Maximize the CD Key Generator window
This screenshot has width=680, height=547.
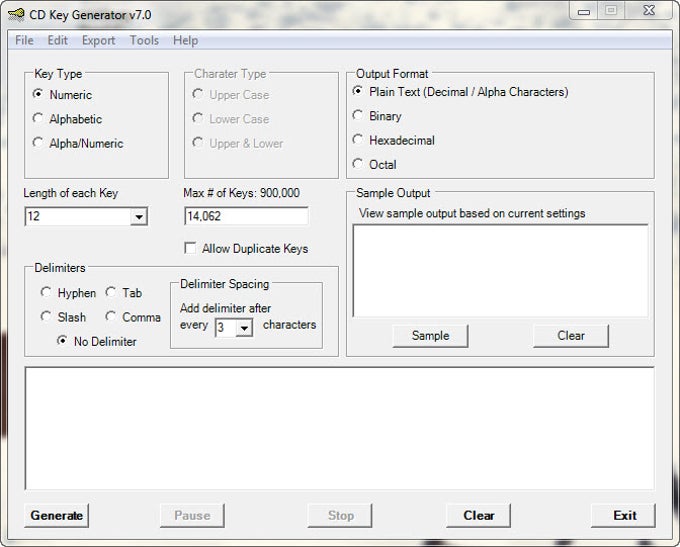(x=610, y=11)
